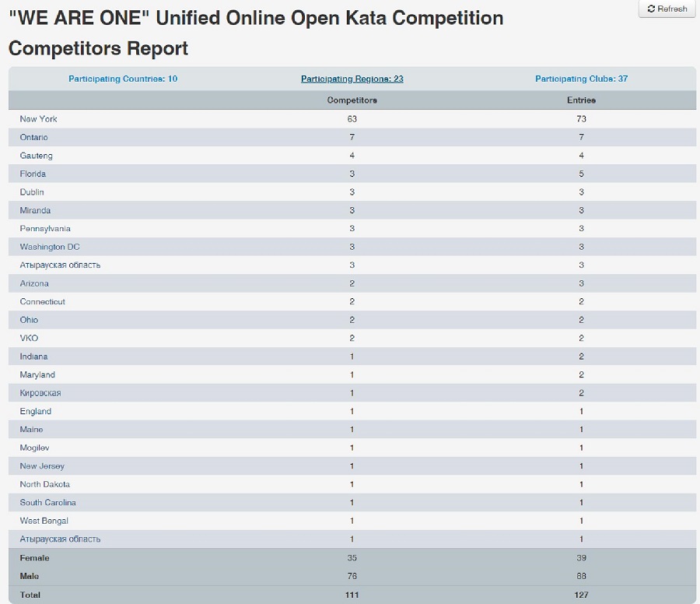The width and height of the screenshot is (700, 604).
Task: Click the Washington DC region name
Action: [x=50, y=247]
